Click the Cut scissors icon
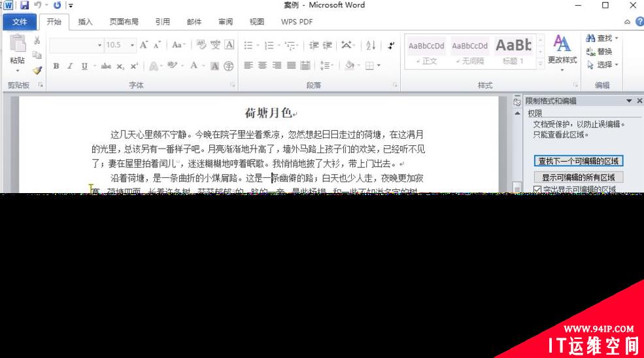Viewport: 644px width, 358px height. click(x=37, y=41)
